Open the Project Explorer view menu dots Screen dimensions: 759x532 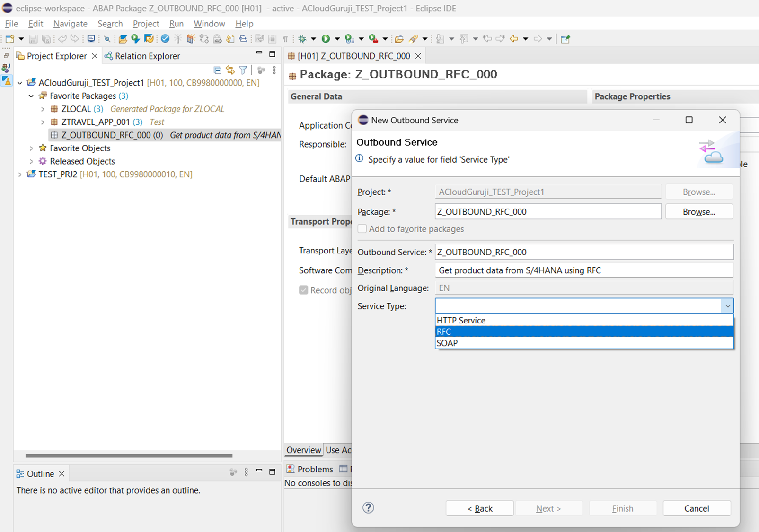click(x=274, y=70)
